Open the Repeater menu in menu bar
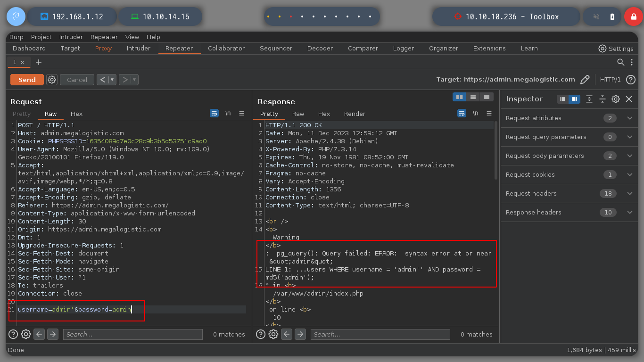 pos(104,37)
